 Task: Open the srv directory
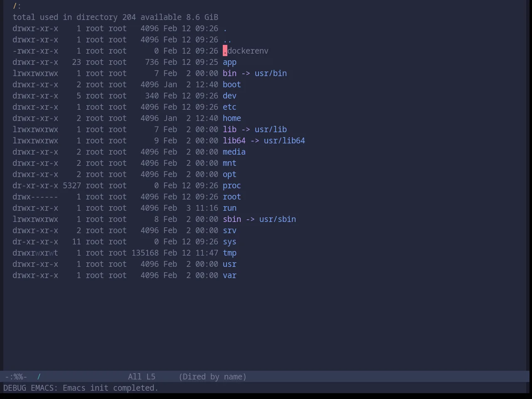(229, 230)
